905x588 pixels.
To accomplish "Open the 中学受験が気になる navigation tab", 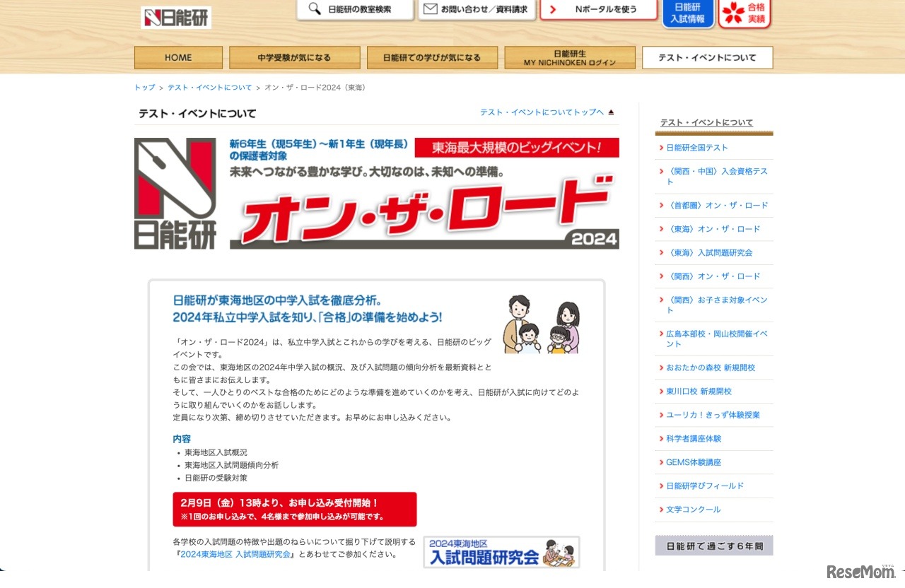I will (x=294, y=58).
